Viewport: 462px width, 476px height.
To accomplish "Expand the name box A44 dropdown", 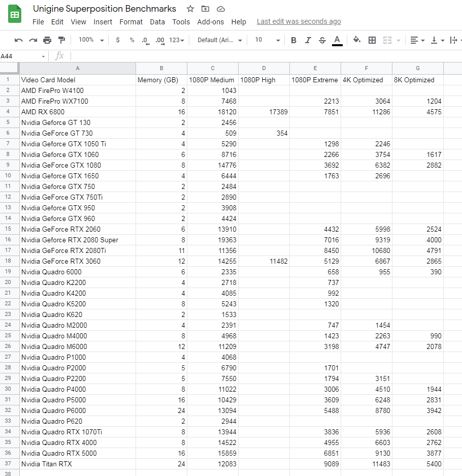I will pos(43,56).
